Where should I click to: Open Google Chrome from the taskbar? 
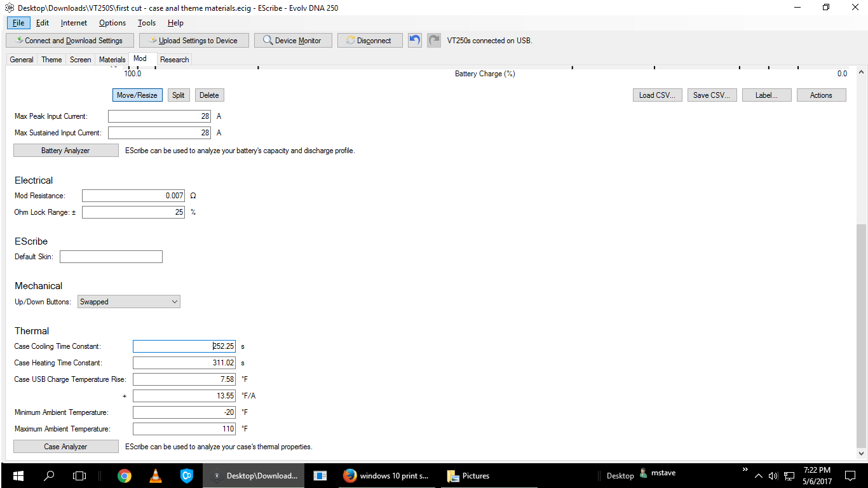pyautogui.click(x=124, y=475)
